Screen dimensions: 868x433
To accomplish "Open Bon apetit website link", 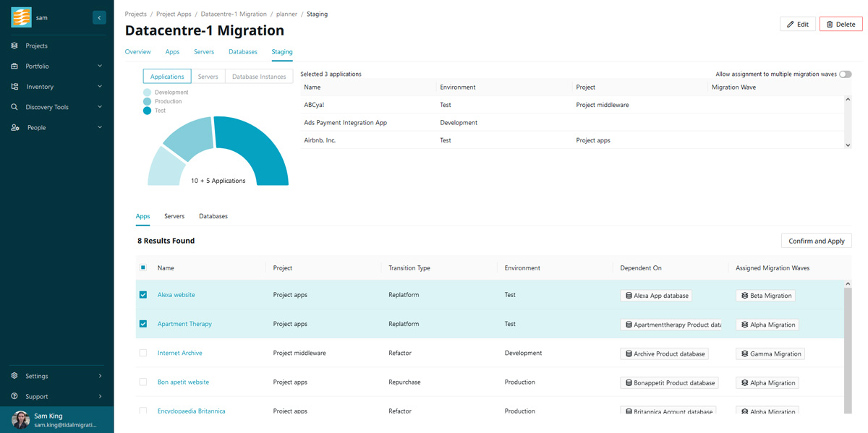I will 183,382.
